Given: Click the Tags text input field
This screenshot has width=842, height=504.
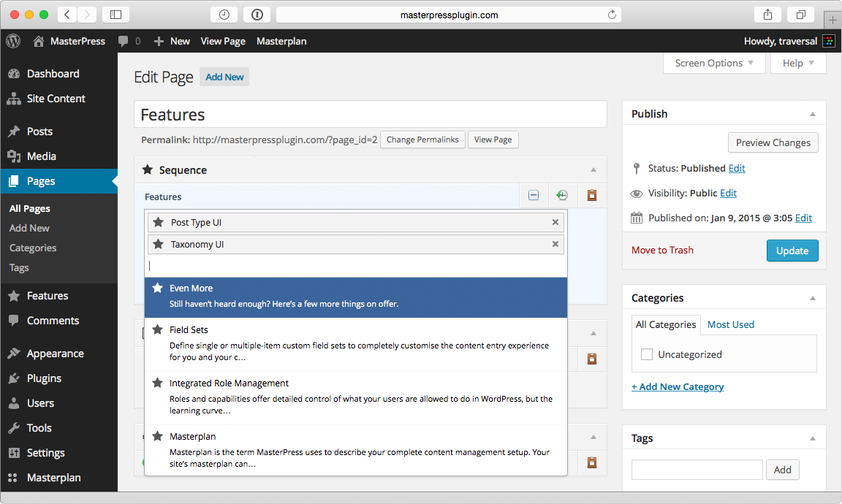Looking at the screenshot, I should tap(697, 470).
